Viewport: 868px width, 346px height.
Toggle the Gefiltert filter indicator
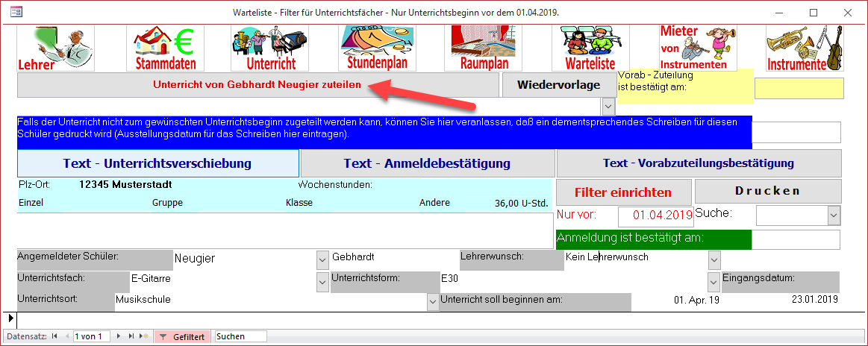[x=183, y=337]
